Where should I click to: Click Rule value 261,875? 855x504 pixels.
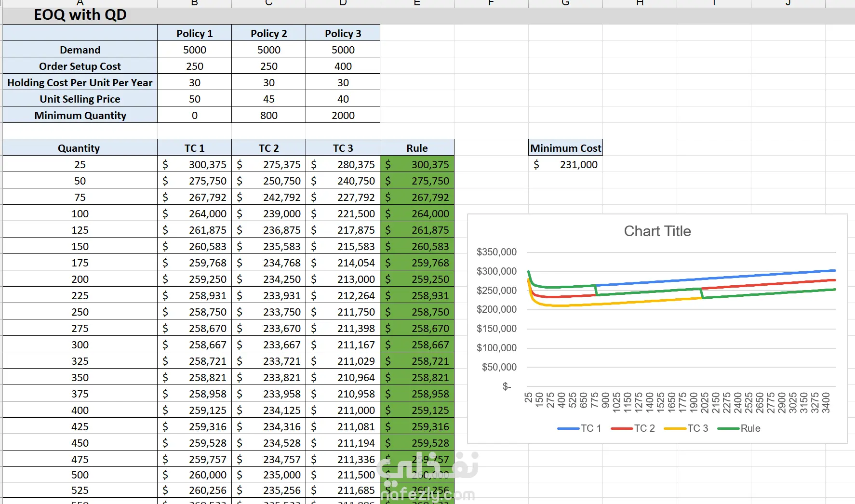click(417, 230)
